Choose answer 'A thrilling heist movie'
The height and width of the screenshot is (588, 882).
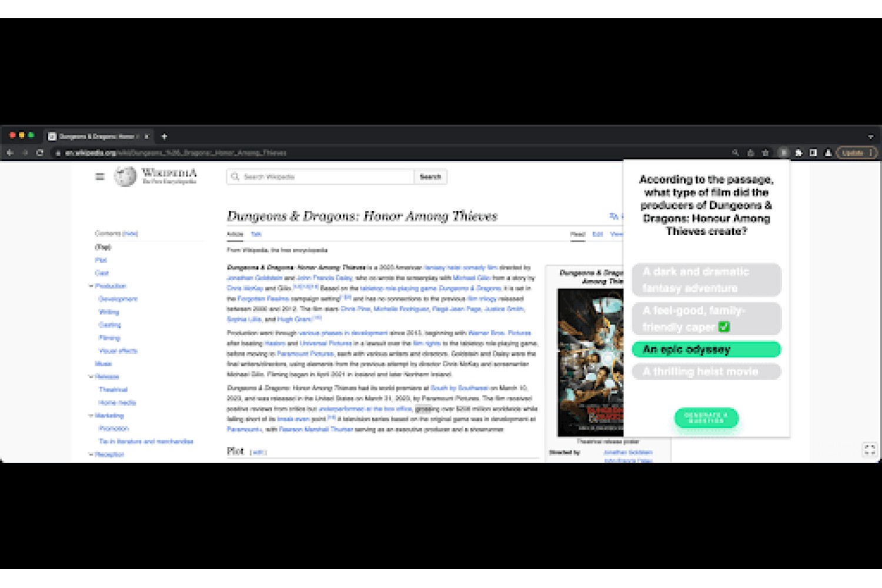[x=706, y=372]
